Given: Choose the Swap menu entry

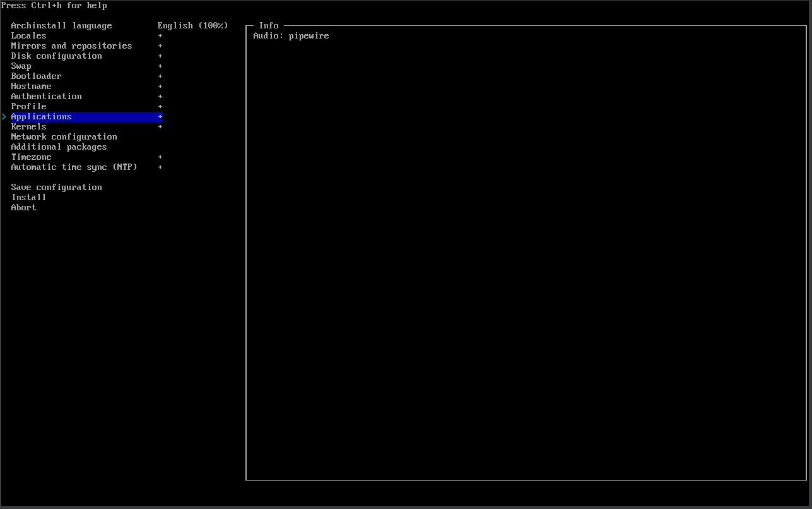Looking at the screenshot, I should 21,66.
